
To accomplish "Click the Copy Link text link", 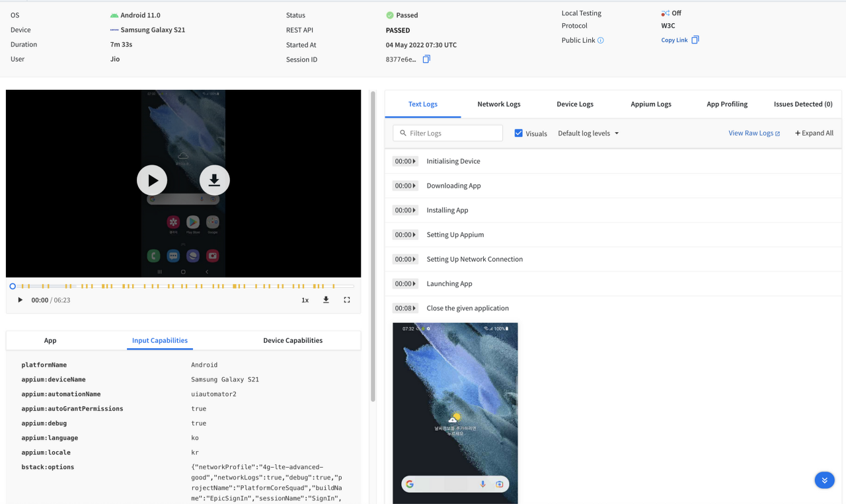I will click(674, 40).
